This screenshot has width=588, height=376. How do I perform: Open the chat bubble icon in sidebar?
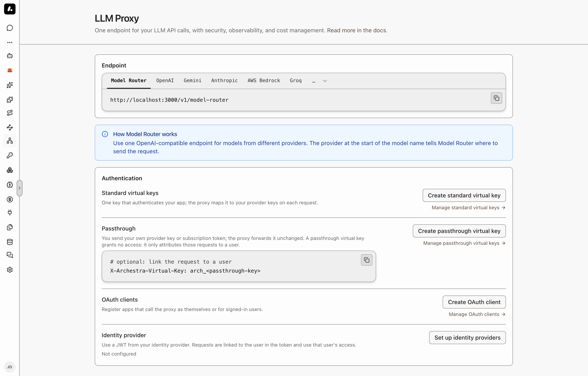tap(10, 28)
